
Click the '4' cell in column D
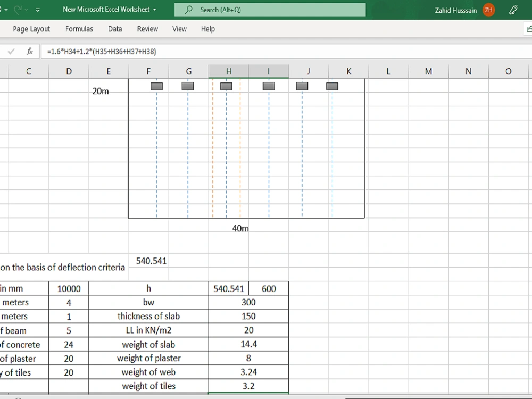point(69,303)
